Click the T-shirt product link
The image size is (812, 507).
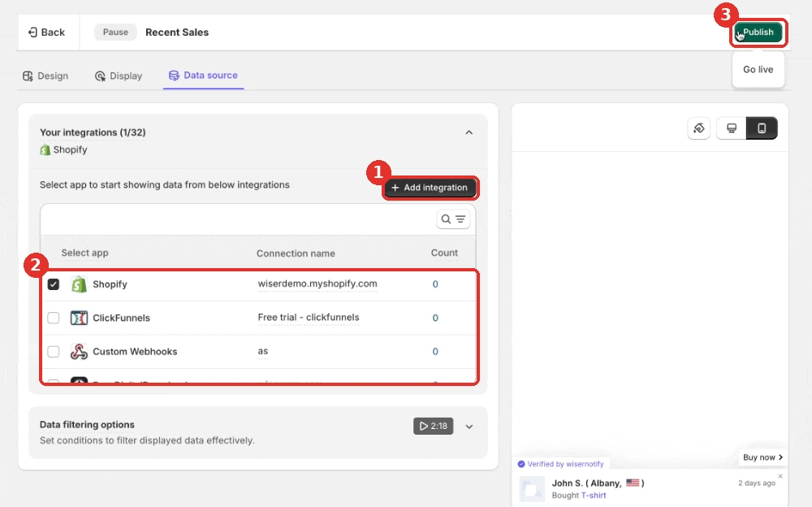click(594, 495)
